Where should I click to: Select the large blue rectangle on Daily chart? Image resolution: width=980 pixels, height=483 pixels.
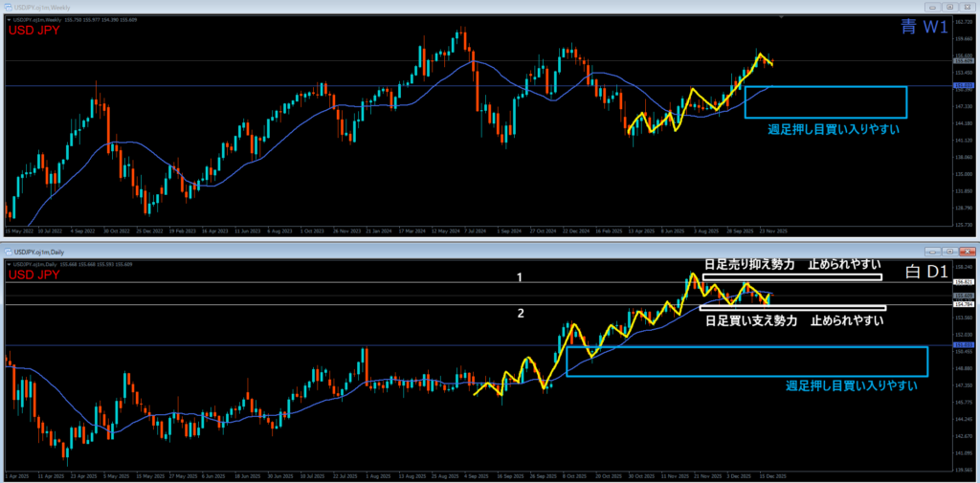[746, 347]
